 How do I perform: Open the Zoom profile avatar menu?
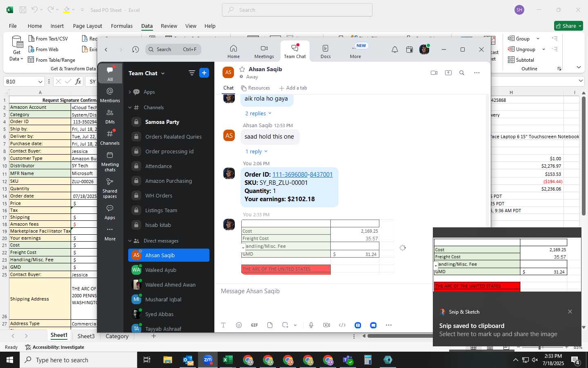coord(424,49)
